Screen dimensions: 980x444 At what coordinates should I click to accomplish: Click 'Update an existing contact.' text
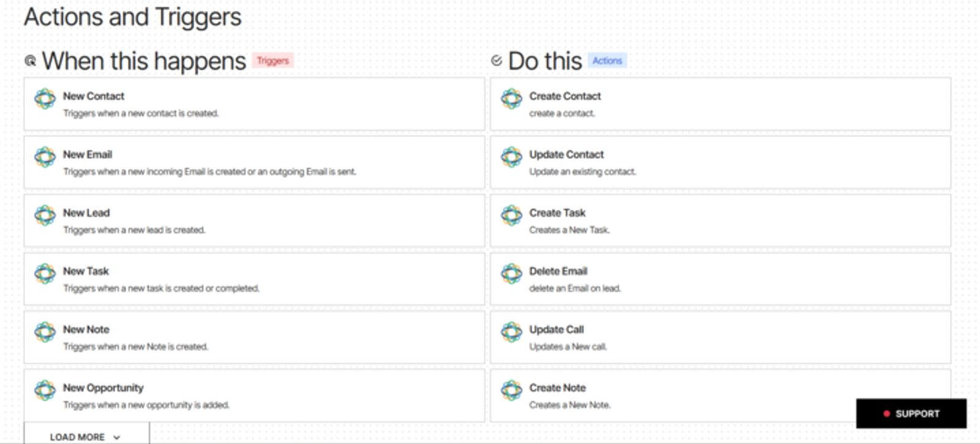coord(582,171)
